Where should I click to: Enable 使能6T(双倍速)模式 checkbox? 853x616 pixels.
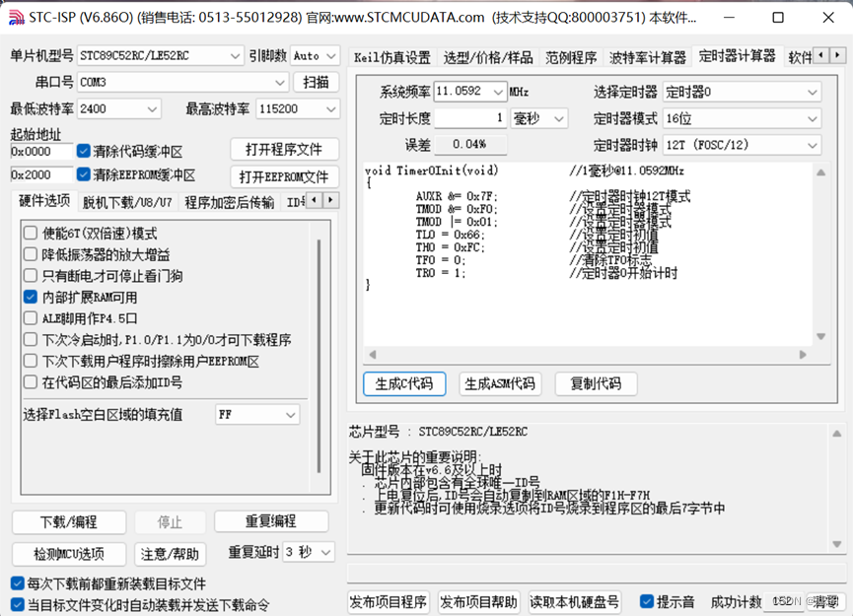click(x=31, y=234)
